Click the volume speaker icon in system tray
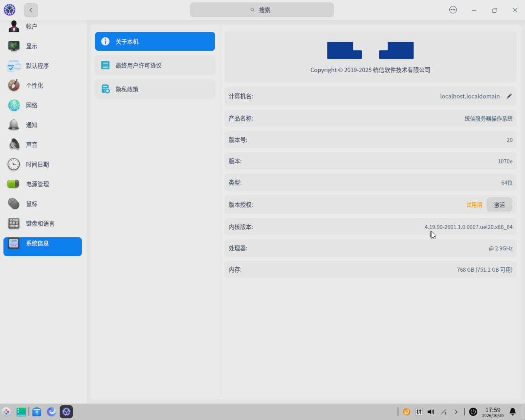525x420 pixels. [x=431, y=412]
